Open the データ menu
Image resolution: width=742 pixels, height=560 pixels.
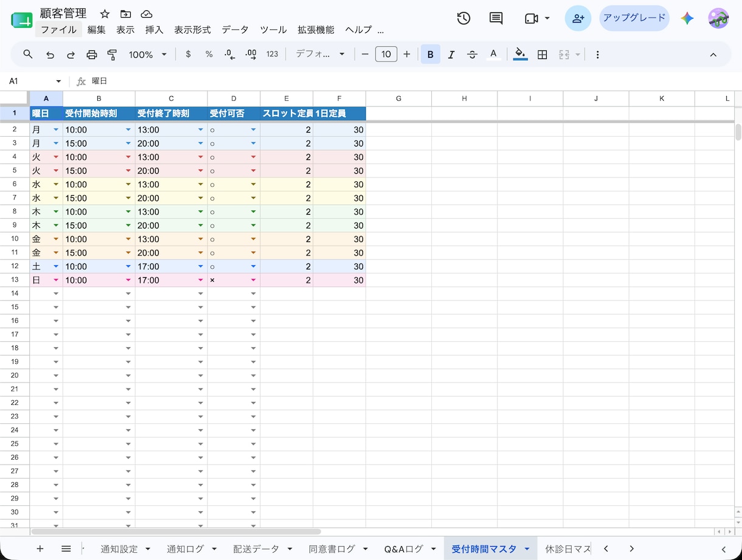(235, 29)
